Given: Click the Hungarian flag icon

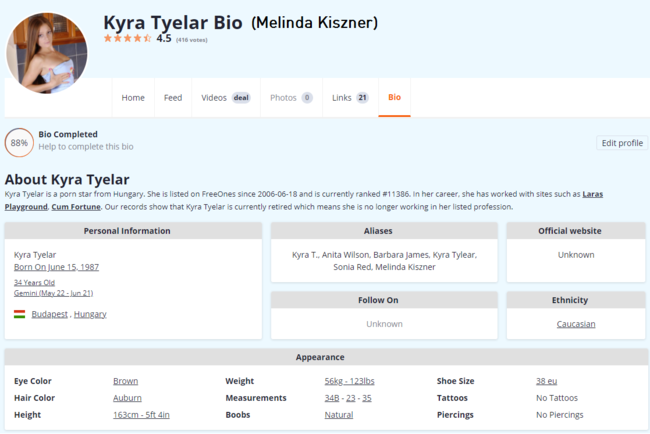Looking at the screenshot, I should [19, 314].
